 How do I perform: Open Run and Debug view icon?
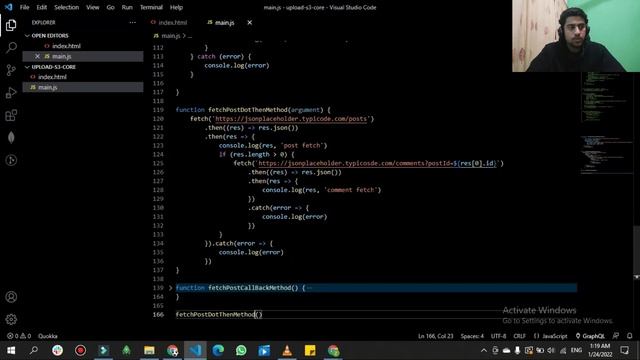point(11,93)
